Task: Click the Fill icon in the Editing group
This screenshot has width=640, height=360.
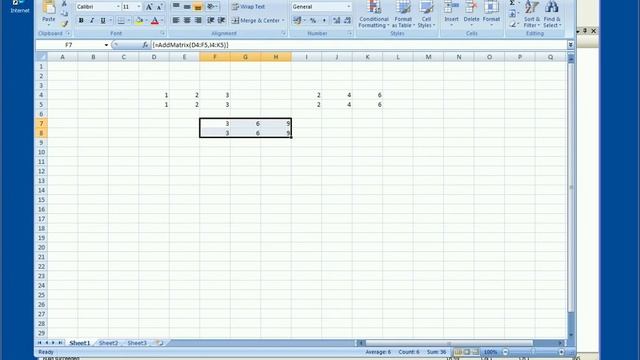Action: point(512,14)
